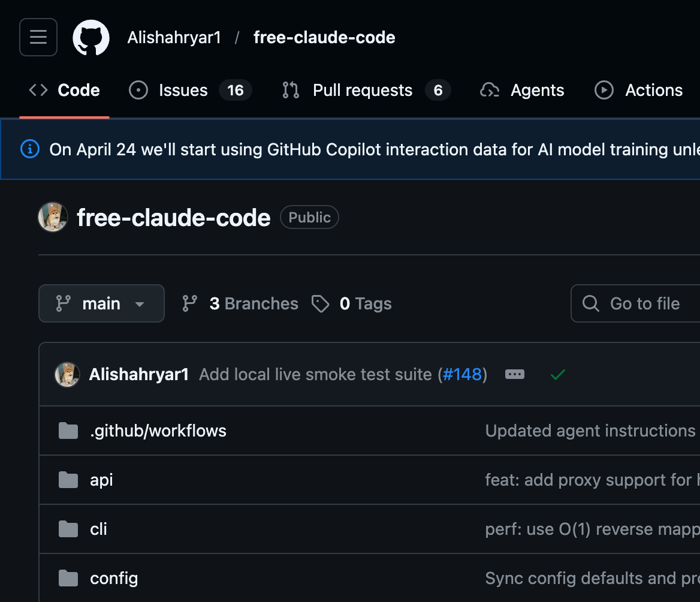Select the Code tab

[x=64, y=90]
